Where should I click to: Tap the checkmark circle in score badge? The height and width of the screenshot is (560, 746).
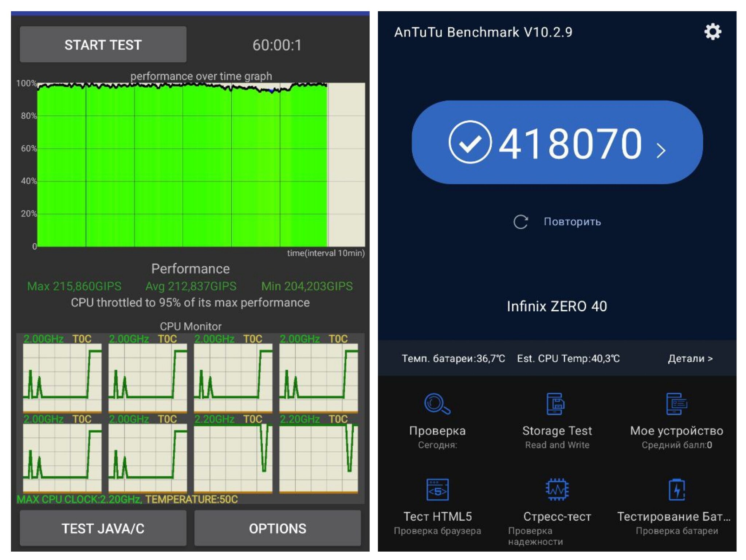(470, 142)
